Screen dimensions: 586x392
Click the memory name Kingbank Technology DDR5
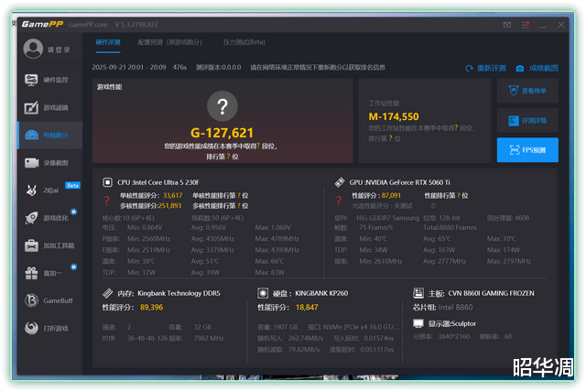pos(179,293)
